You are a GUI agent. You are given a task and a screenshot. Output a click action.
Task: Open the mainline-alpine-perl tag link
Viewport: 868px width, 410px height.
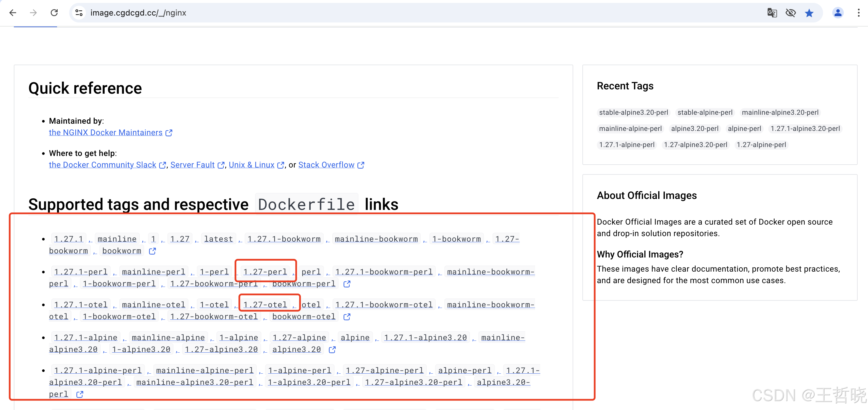[205, 370]
